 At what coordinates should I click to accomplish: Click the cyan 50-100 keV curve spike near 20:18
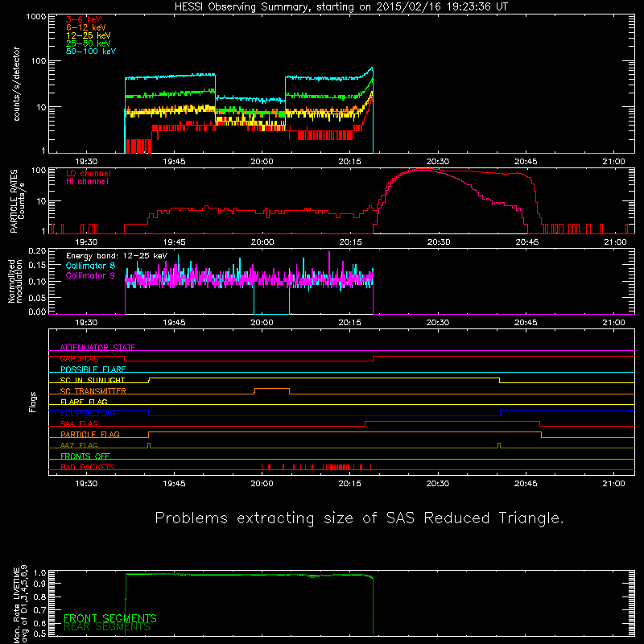[x=371, y=69]
